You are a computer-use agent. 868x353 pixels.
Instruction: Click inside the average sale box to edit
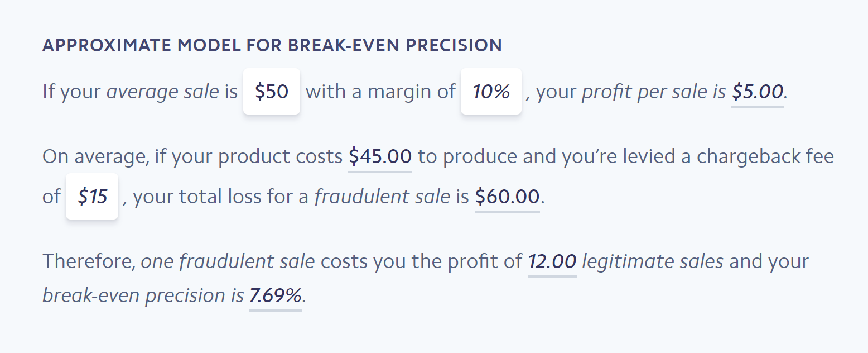coord(271,92)
